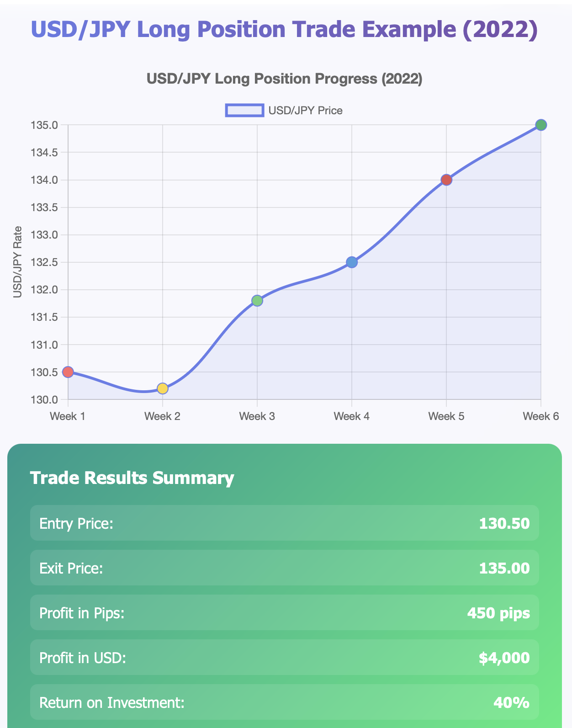The height and width of the screenshot is (728, 572).
Task: Click the Week 6 green data point
Action: click(541, 125)
